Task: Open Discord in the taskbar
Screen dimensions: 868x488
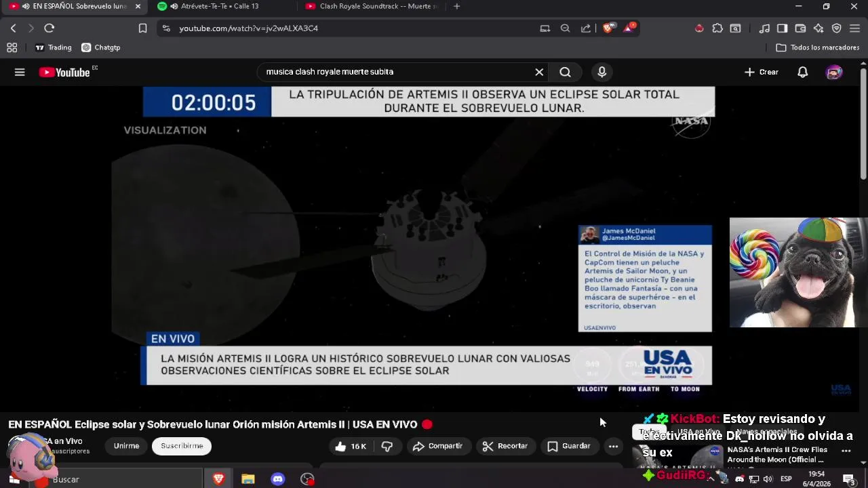Action: [278, 479]
